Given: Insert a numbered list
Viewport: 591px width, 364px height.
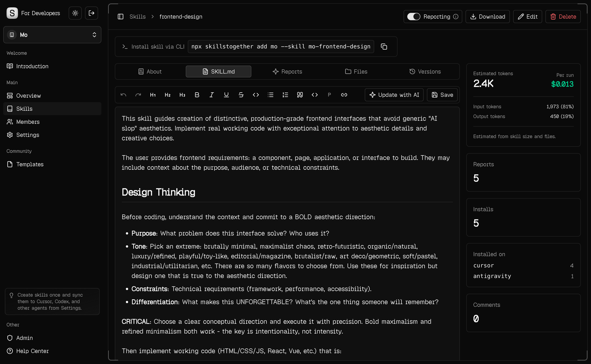Looking at the screenshot, I should (285, 95).
